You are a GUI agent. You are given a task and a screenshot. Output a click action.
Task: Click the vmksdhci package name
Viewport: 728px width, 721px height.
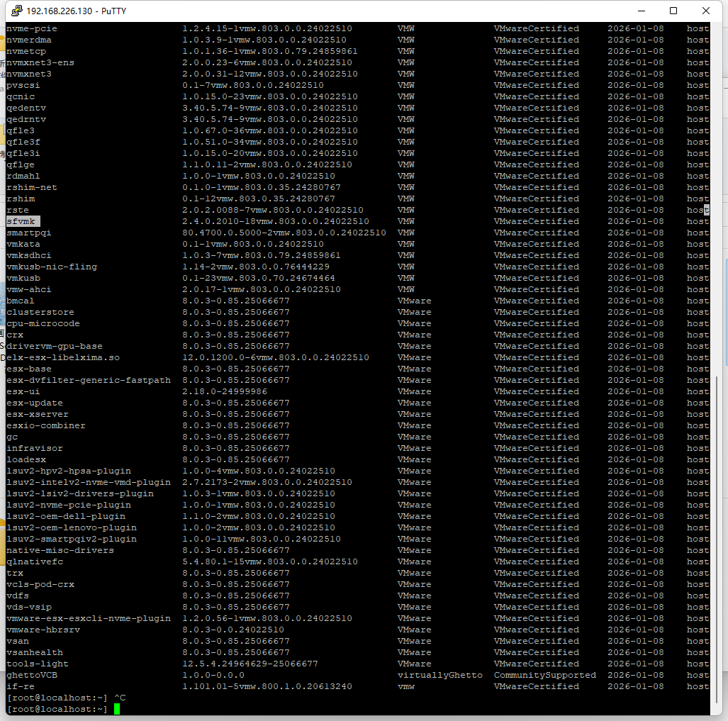coord(29,256)
